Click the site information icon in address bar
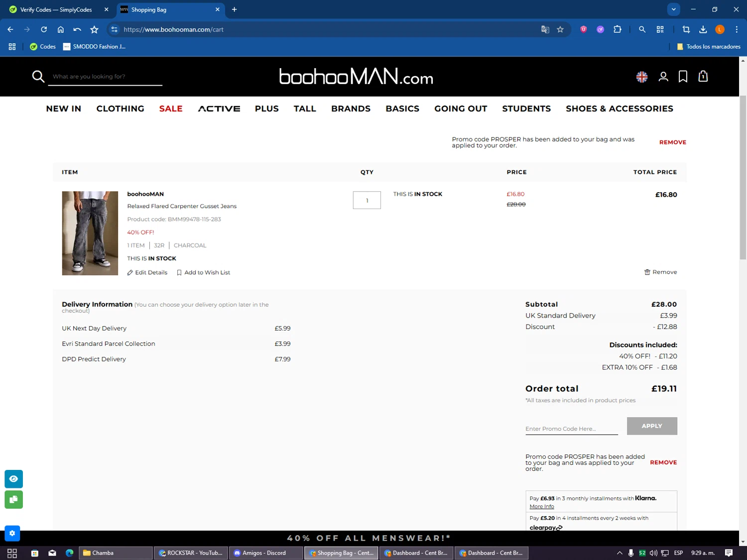This screenshot has width=747, height=560. [x=115, y=29]
